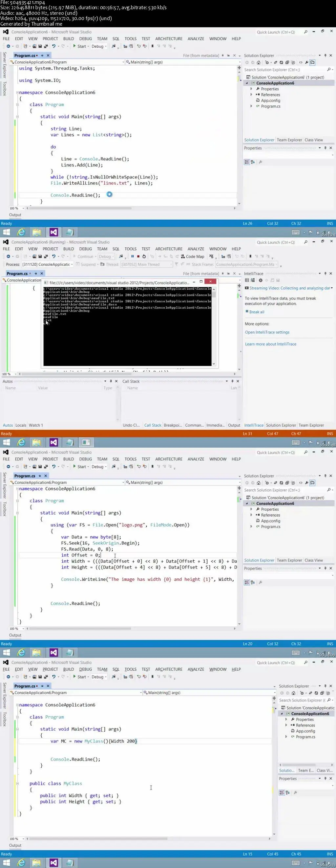Click the Output pane label under the lines.txt editor

[x=15, y=215]
